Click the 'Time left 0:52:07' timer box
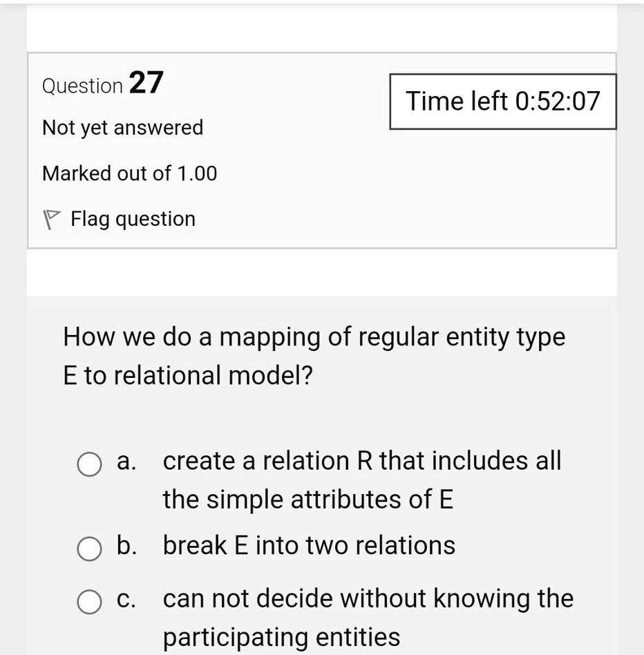The width and height of the screenshot is (644, 655). (503, 101)
